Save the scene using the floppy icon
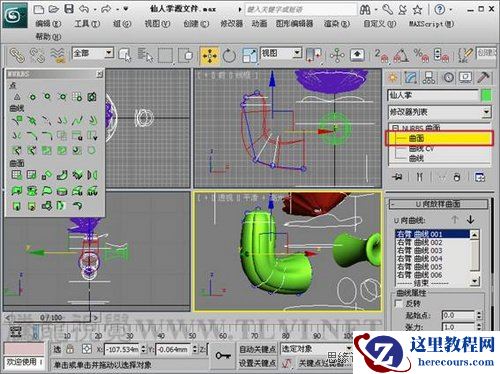The height and width of the screenshot is (374, 500). (x=69, y=9)
